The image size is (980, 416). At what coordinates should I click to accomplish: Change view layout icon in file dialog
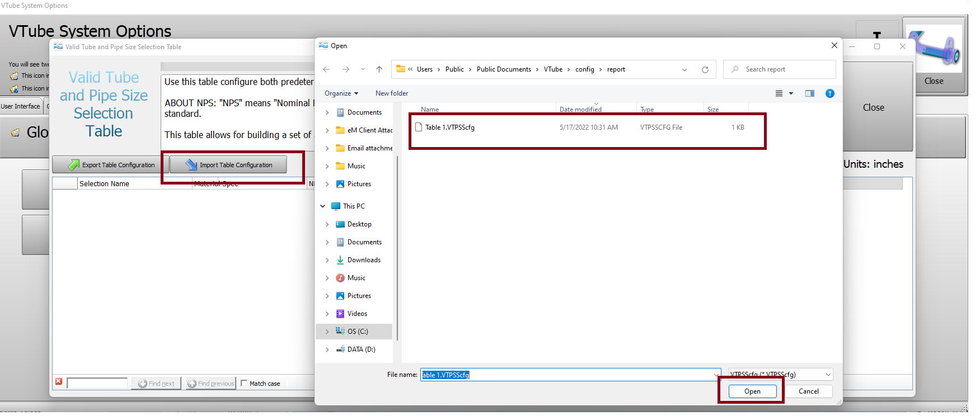coord(779,93)
